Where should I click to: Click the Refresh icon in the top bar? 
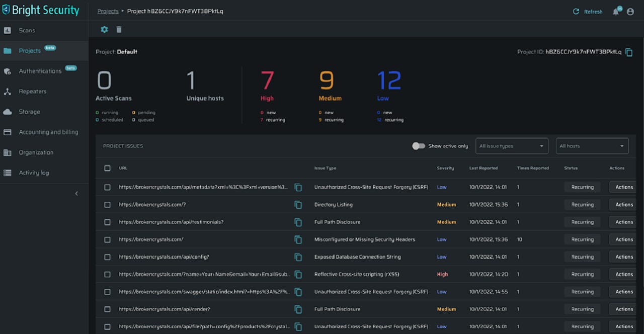576,11
